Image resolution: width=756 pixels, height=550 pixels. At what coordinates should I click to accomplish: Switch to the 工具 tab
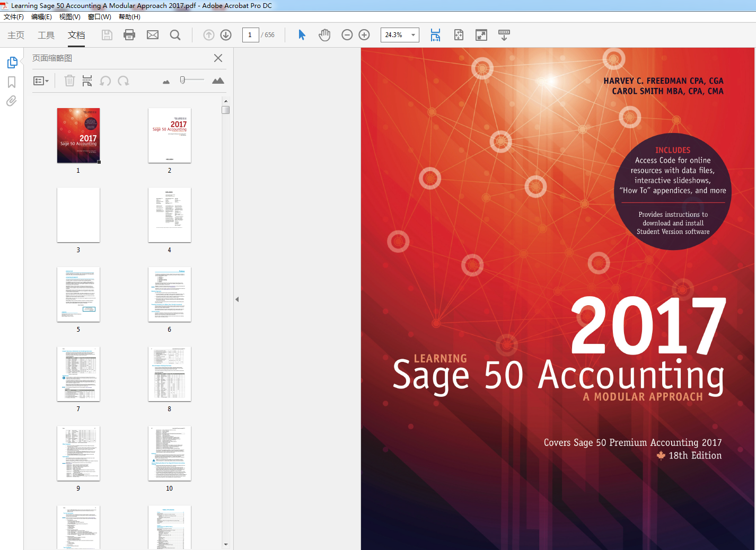46,35
